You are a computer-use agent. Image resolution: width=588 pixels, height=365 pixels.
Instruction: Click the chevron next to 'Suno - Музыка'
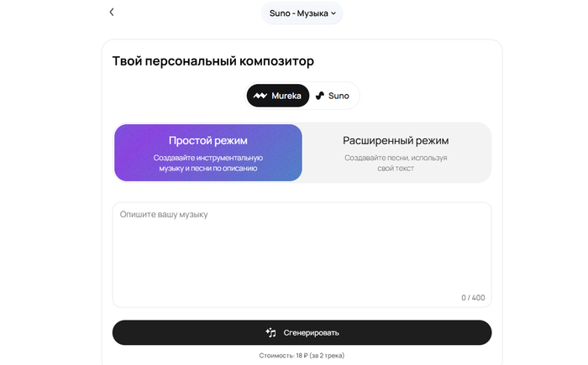333,13
